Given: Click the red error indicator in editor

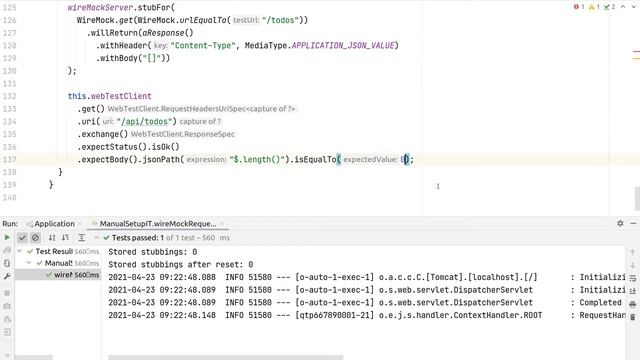Looking at the screenshot, I should coord(579,7).
